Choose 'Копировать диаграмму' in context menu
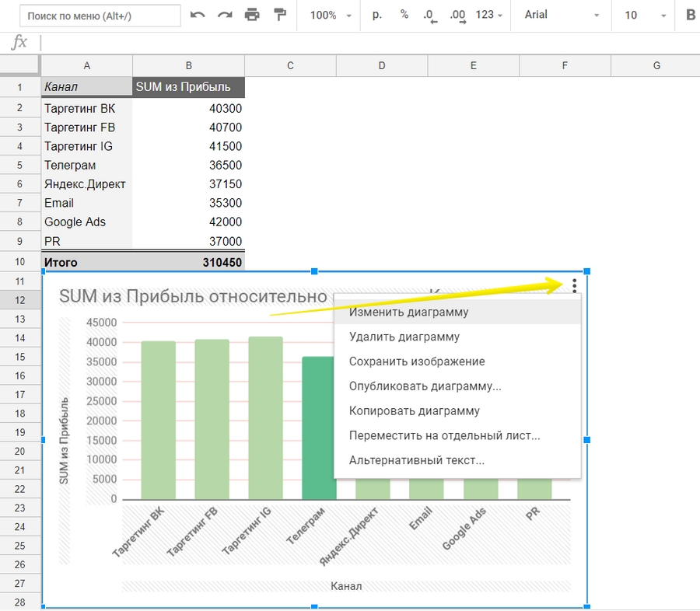 click(414, 411)
